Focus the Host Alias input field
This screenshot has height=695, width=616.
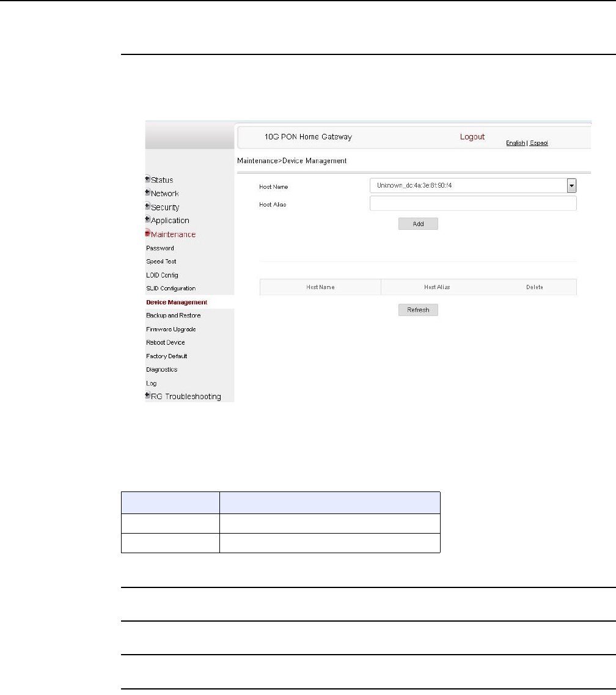click(x=473, y=204)
